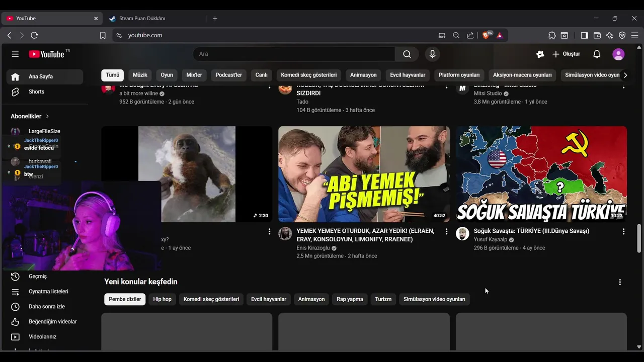Open the Enis Kirazoglu channel name link
This screenshot has height=362, width=644.
[x=313, y=248]
